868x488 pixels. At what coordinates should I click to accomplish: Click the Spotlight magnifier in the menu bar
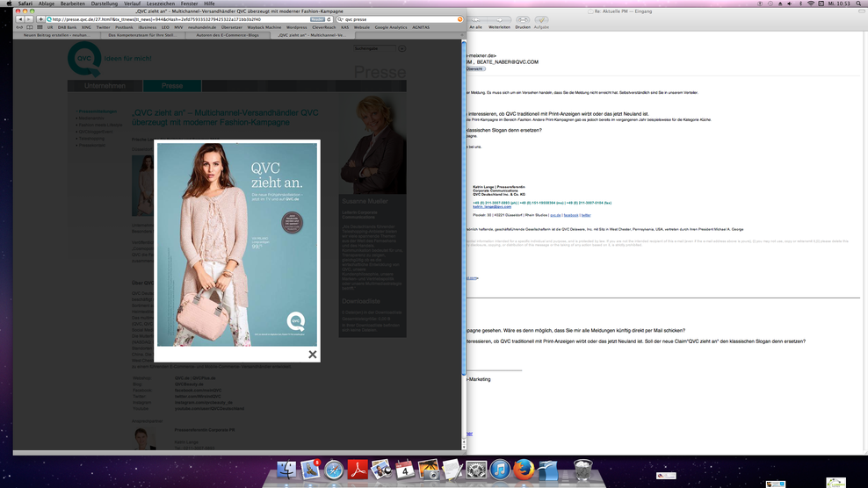[859, 4]
